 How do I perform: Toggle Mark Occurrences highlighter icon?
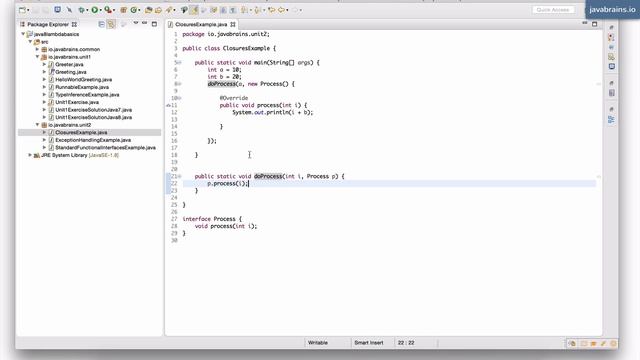click(x=194, y=10)
